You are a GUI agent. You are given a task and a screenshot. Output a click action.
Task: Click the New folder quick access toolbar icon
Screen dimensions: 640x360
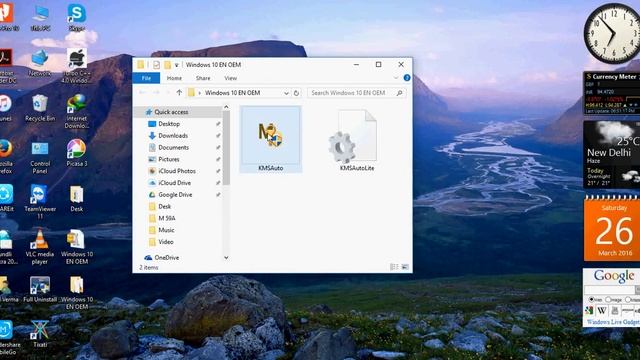pos(167,65)
